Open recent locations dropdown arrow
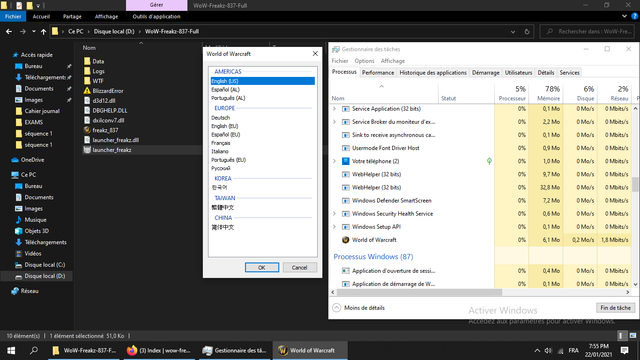 [33, 31]
